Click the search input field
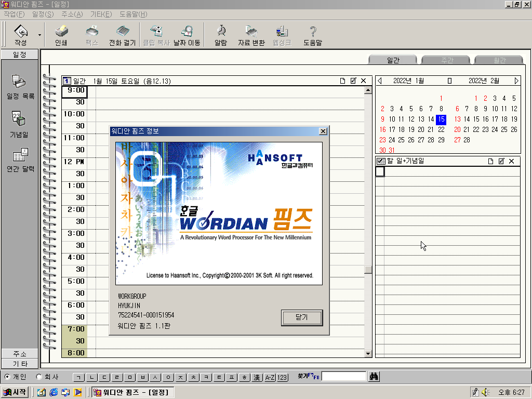 (344, 377)
